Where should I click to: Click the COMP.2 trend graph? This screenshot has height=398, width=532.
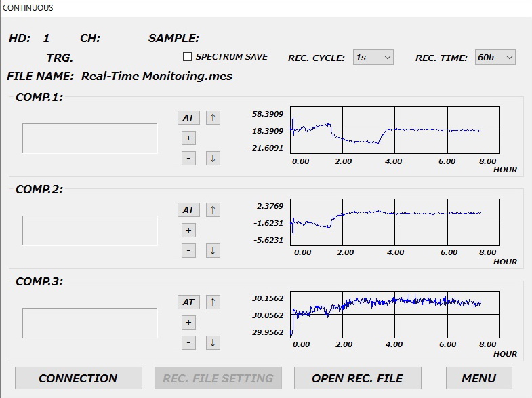click(x=394, y=222)
